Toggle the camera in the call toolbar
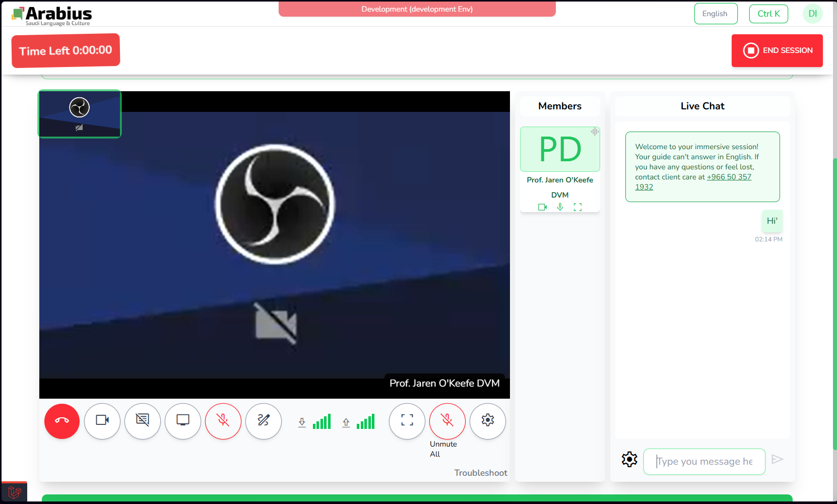The image size is (837, 504). click(102, 421)
